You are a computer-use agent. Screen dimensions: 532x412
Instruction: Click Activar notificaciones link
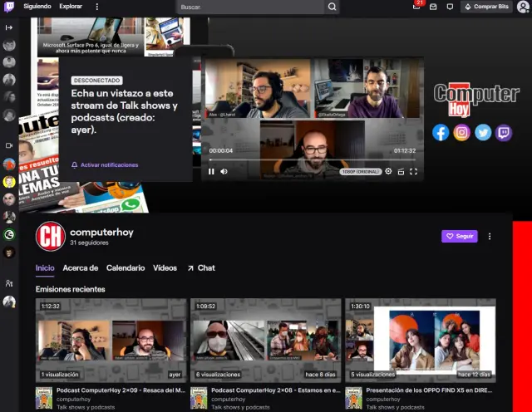point(105,165)
